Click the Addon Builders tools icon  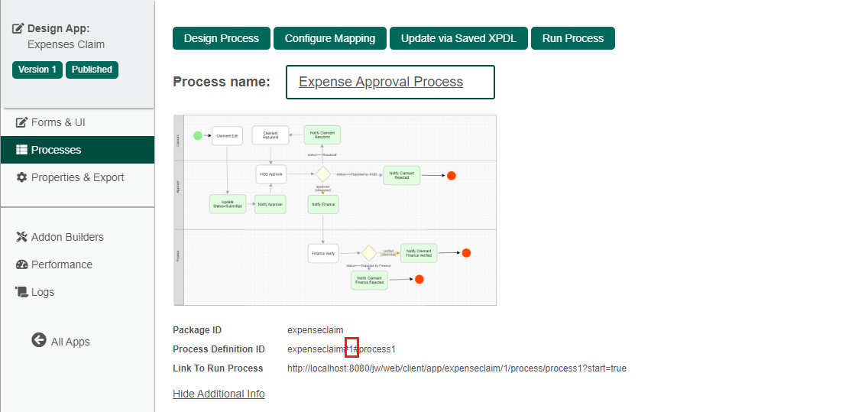[x=21, y=237]
